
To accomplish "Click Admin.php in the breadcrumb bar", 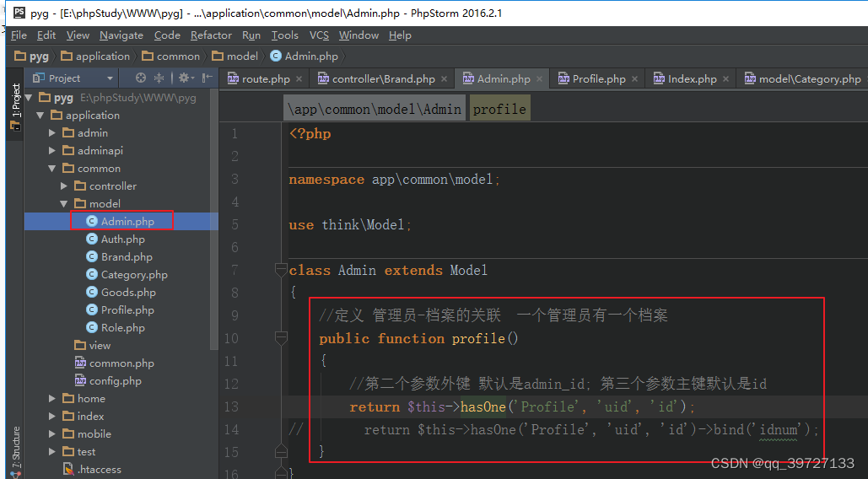I will [304, 57].
